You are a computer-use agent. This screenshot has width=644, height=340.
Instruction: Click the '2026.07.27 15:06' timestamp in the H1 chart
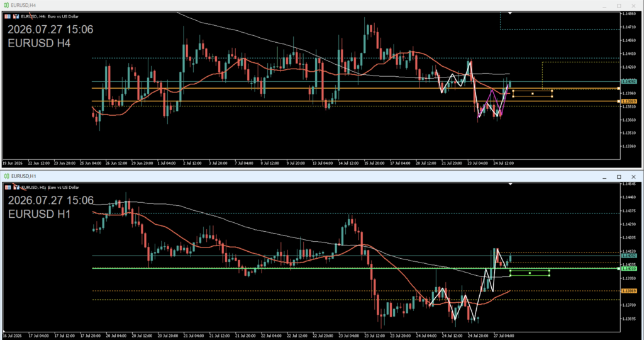pyautogui.click(x=50, y=201)
